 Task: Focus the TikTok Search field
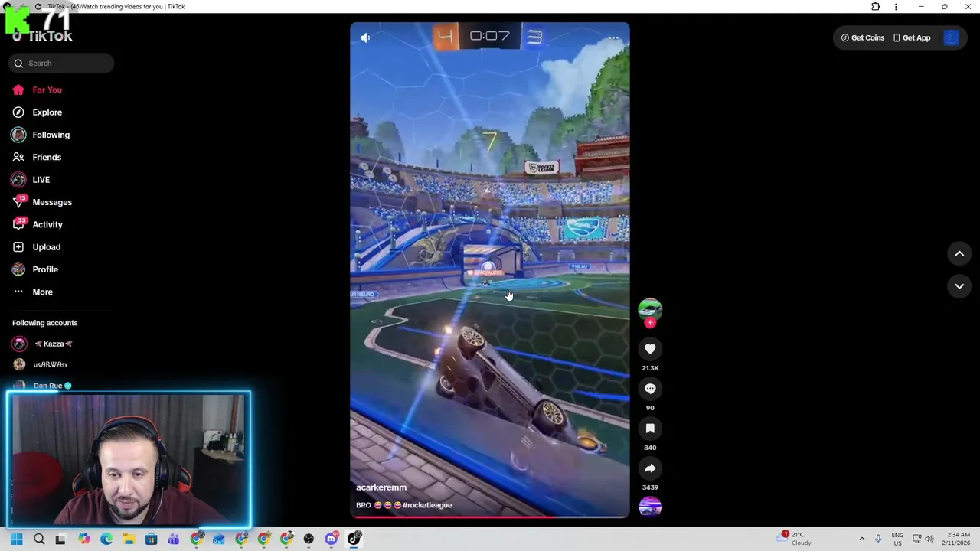[61, 64]
